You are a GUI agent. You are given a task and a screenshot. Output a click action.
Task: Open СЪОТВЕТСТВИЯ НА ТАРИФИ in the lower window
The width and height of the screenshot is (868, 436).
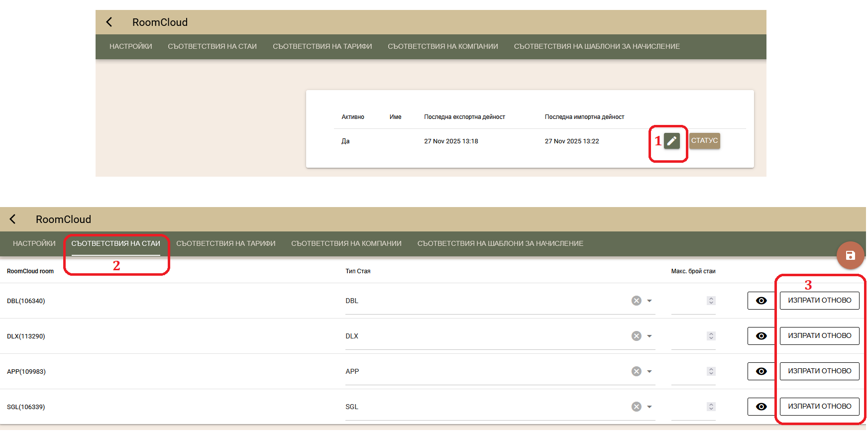(226, 243)
